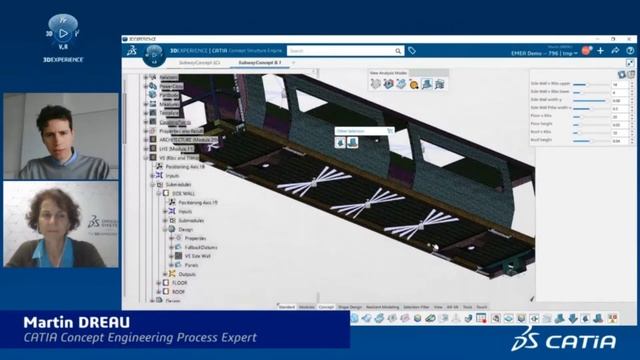Viewport: 640px width, 360px height.
Task: Open the tag (6WTags) icon next to search
Action: (x=412, y=51)
